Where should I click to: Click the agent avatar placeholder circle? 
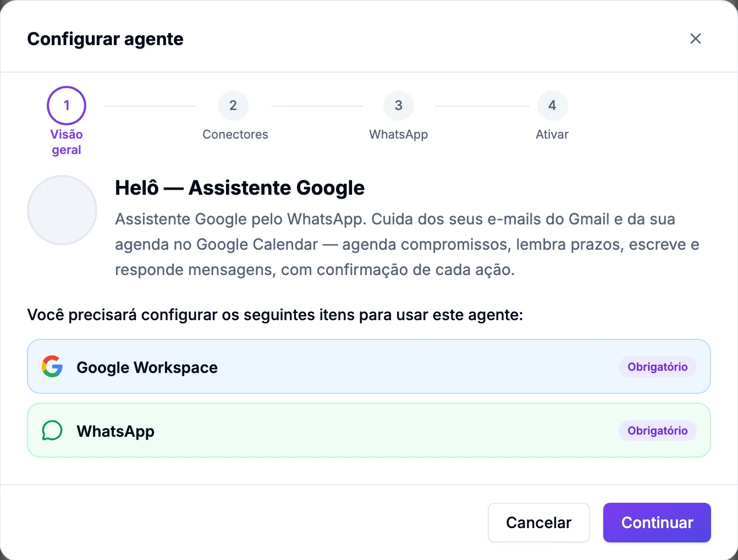tap(62, 210)
